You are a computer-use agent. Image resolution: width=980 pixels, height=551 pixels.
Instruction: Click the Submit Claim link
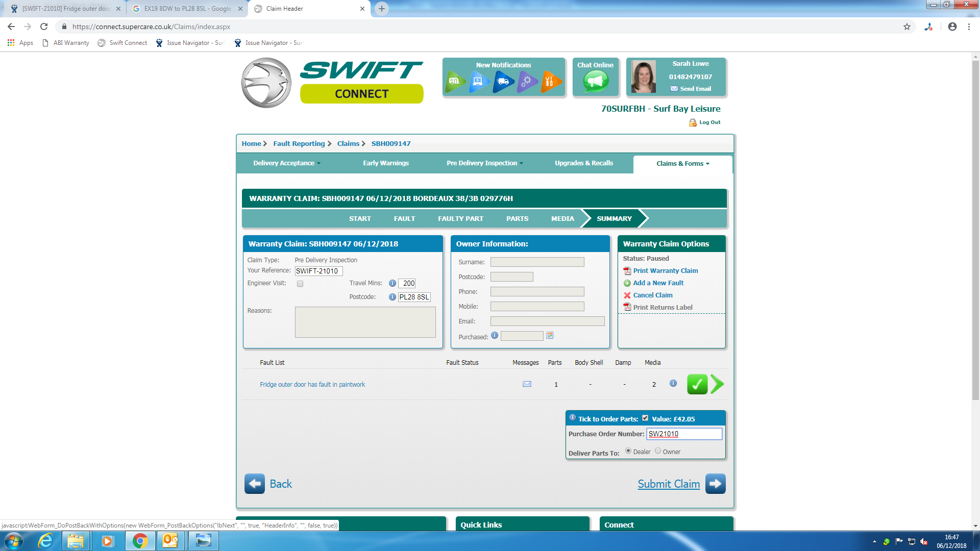point(668,484)
